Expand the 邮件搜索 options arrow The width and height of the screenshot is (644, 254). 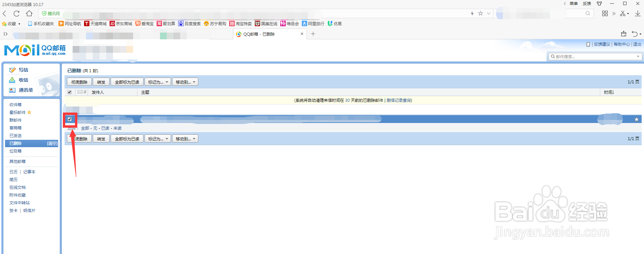click(x=638, y=56)
